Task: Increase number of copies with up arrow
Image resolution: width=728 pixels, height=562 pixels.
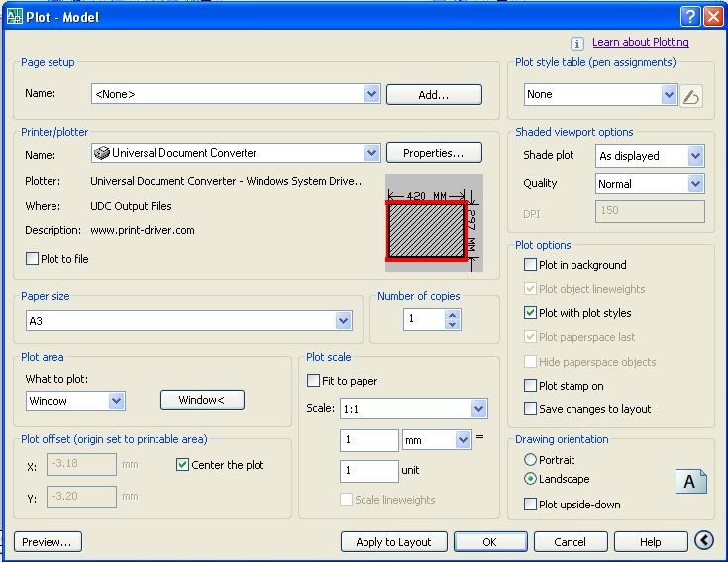Action: click(x=453, y=315)
